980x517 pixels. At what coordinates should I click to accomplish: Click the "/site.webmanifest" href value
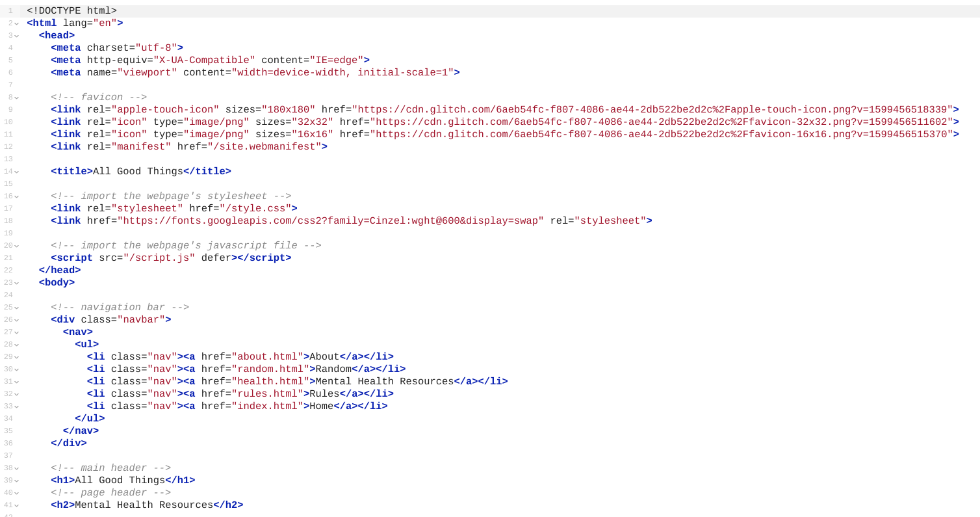tap(264, 147)
